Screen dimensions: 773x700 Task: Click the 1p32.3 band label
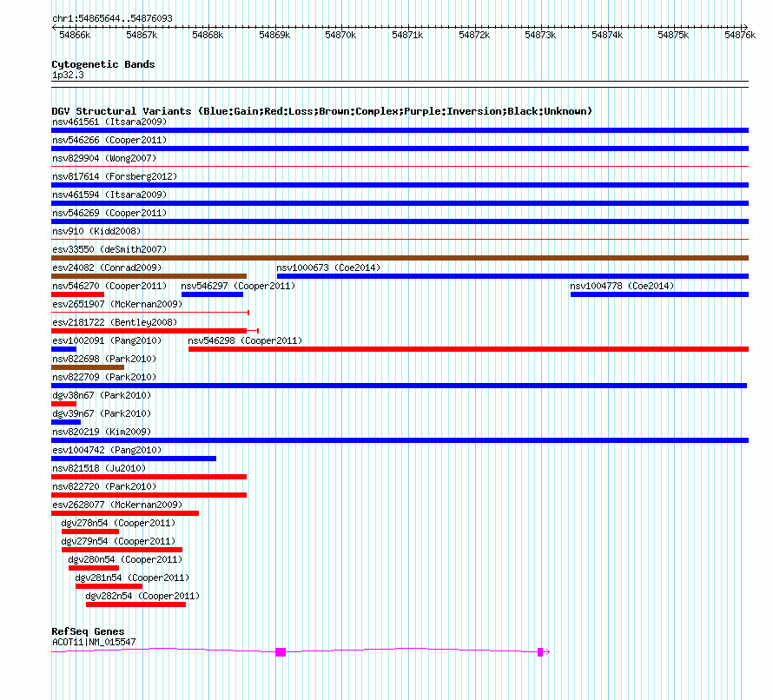click(68, 75)
